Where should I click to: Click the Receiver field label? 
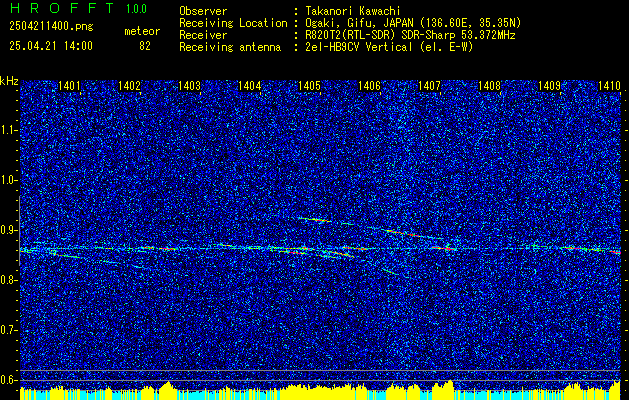point(203,35)
